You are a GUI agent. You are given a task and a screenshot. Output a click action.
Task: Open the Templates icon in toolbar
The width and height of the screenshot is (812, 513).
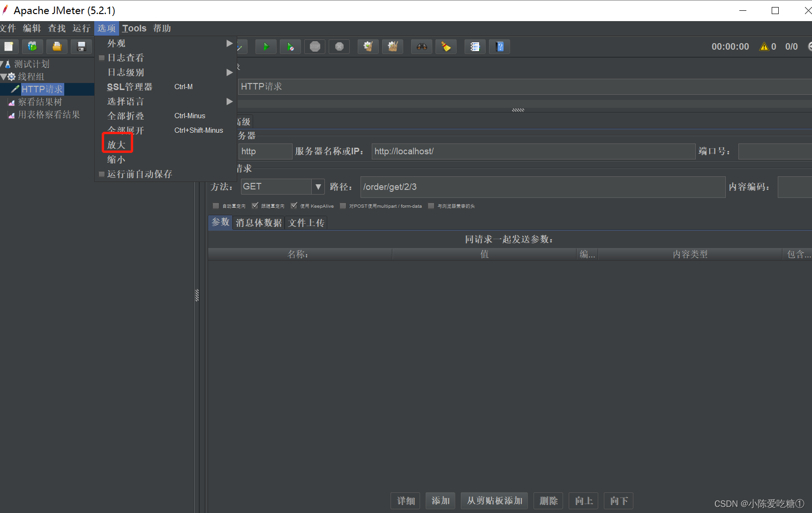click(x=32, y=46)
